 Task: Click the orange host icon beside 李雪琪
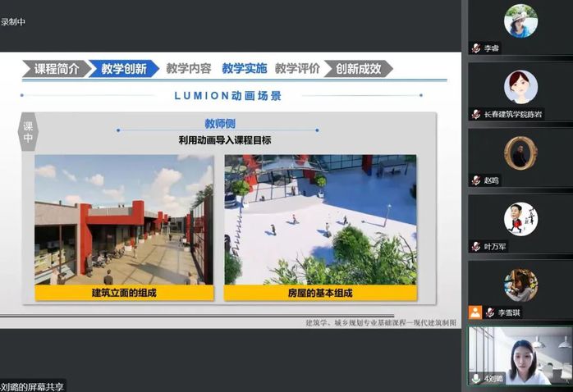tap(475, 312)
